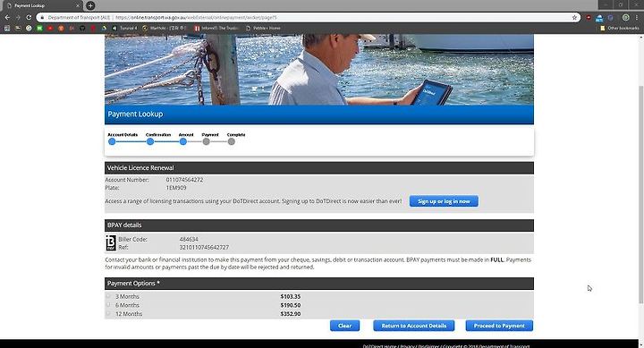Screen dimensions: 644x348
Task: Open the Chrome three-dot menu
Action: pyautogui.click(x=637, y=18)
